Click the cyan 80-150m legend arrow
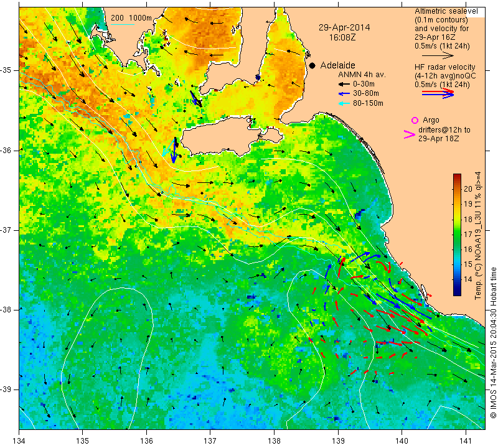 [x=344, y=103]
